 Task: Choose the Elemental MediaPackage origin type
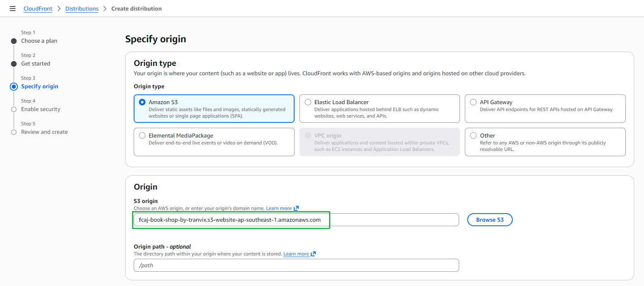(x=214, y=142)
